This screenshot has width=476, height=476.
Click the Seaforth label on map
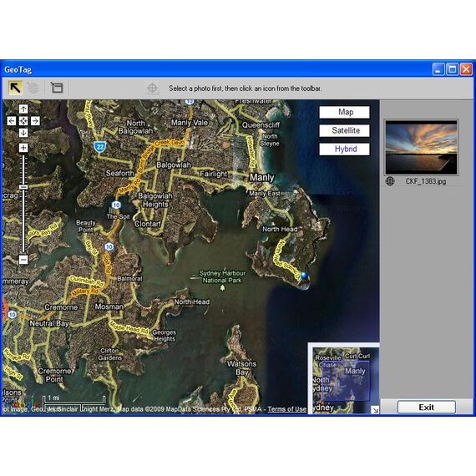(x=120, y=173)
